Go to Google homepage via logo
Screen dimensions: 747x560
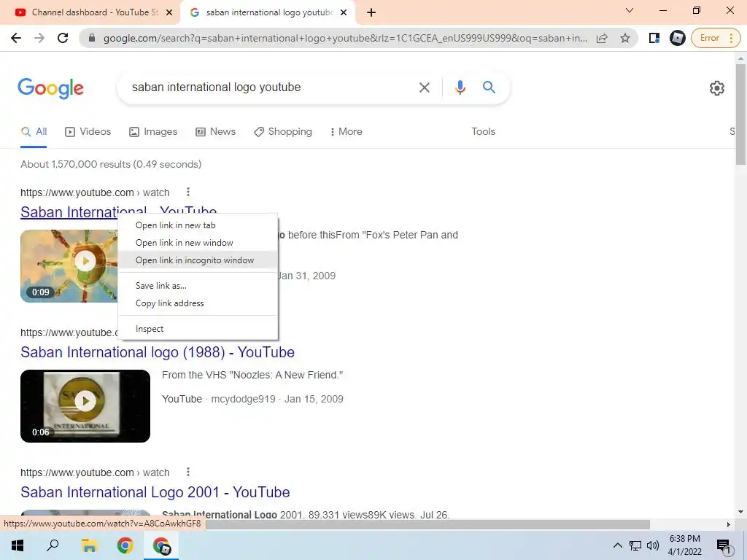point(50,88)
